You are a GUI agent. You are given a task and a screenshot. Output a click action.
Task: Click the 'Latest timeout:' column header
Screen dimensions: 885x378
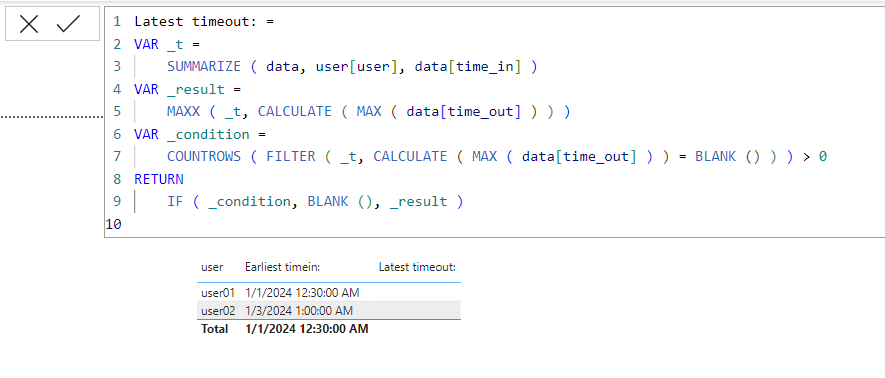pos(417,267)
